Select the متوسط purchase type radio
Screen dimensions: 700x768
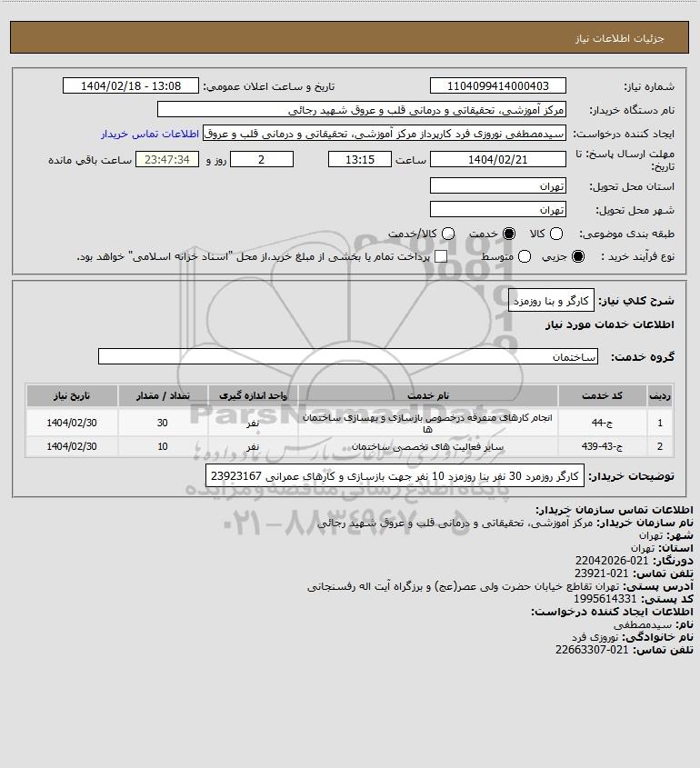pos(525,256)
